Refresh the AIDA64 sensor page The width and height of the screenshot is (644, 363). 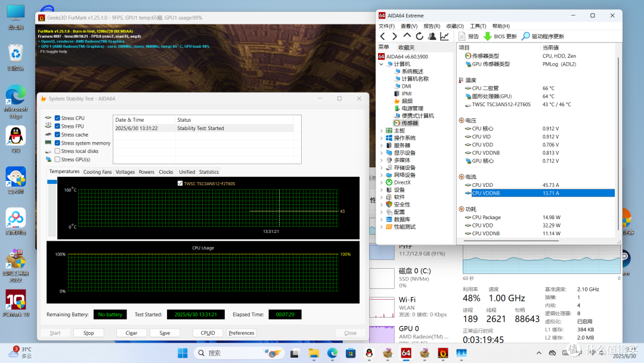(419, 36)
